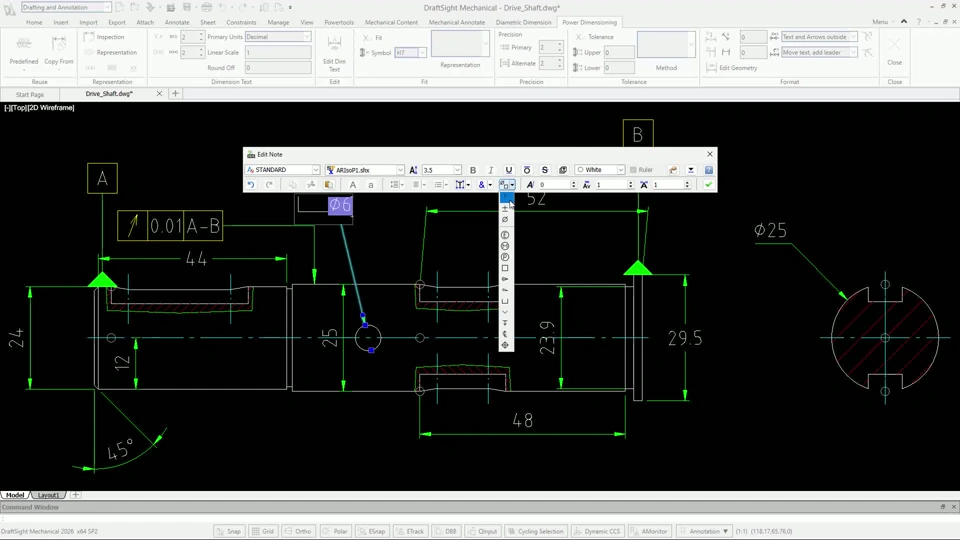Screen dimensions: 960x540
Task: Toggle Overline in Edit Note toolbar
Action: [527, 170]
